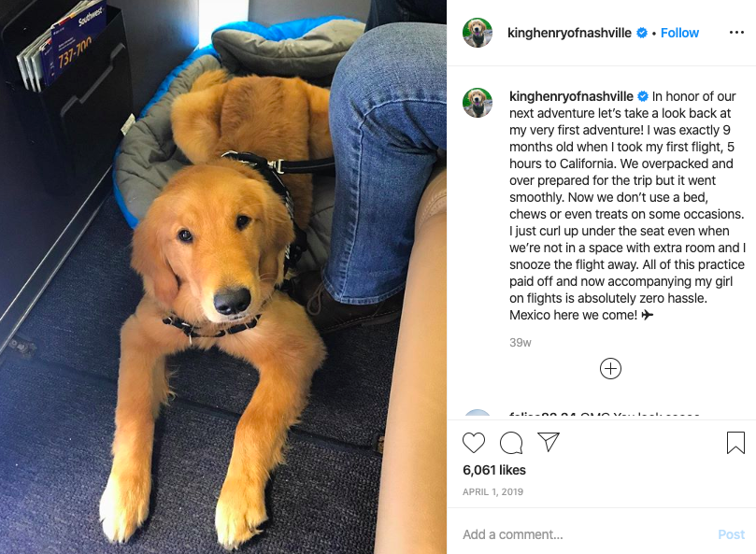Screen dimensions: 756x554
Task: Open the username link in the caption
Action: tap(571, 96)
